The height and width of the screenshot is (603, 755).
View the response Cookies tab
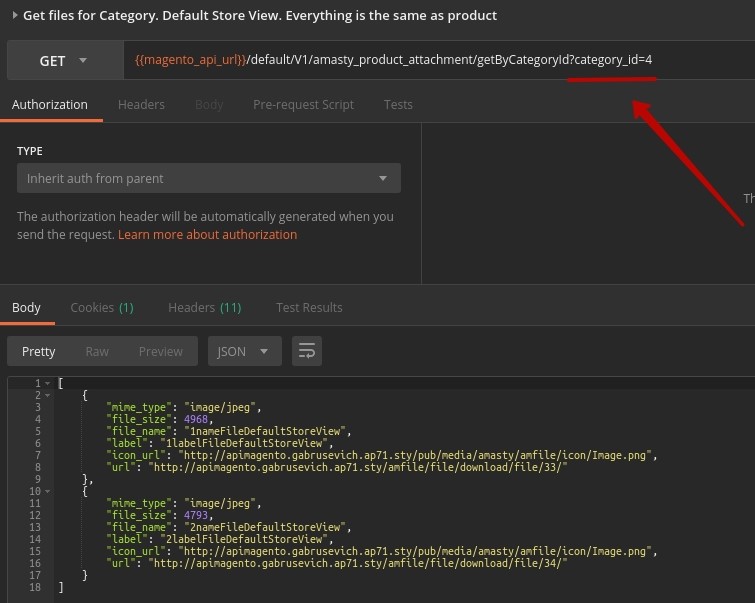pos(101,308)
